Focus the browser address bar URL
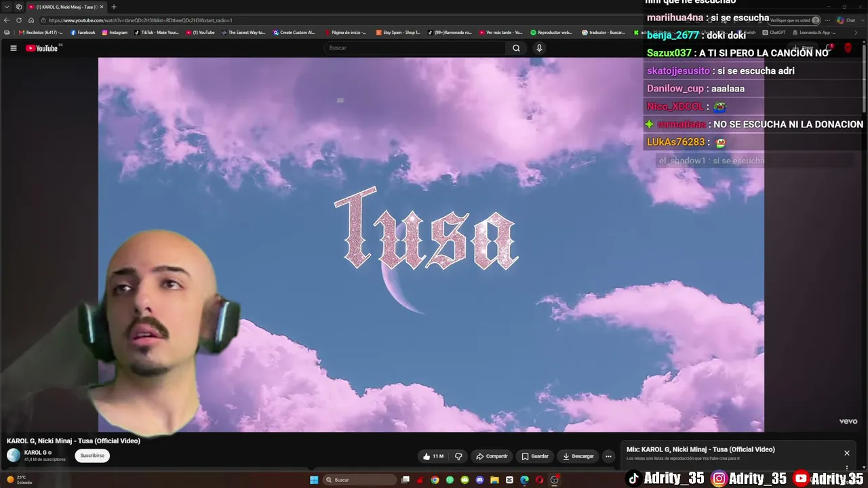 tap(140, 20)
